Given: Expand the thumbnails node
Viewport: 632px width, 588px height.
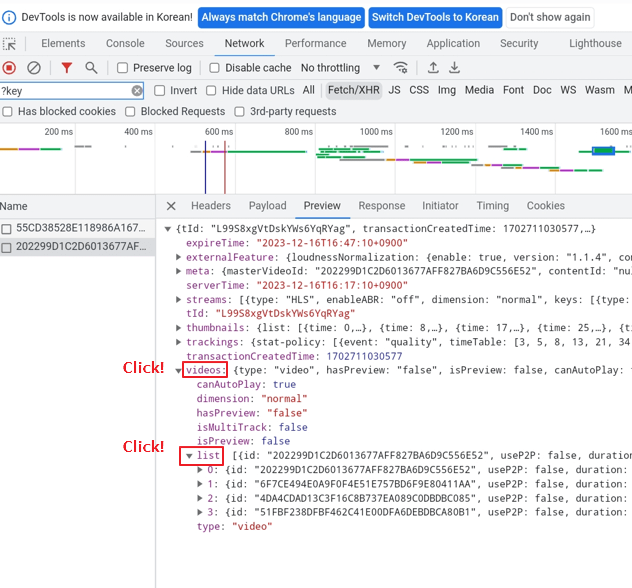Looking at the screenshot, I should pyautogui.click(x=178, y=328).
